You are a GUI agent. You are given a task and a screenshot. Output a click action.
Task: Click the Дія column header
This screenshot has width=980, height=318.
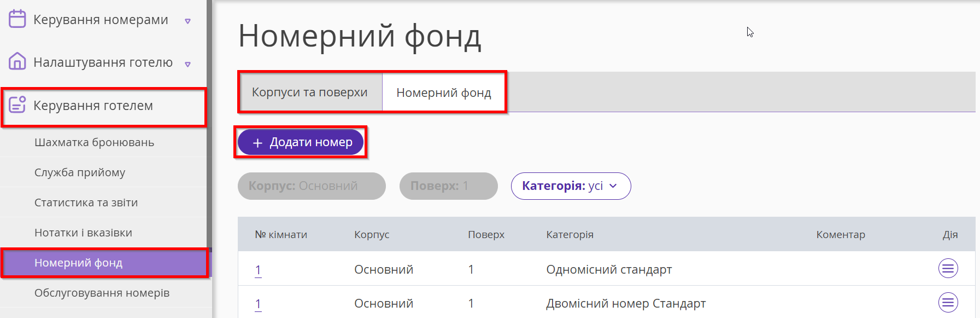(x=950, y=234)
